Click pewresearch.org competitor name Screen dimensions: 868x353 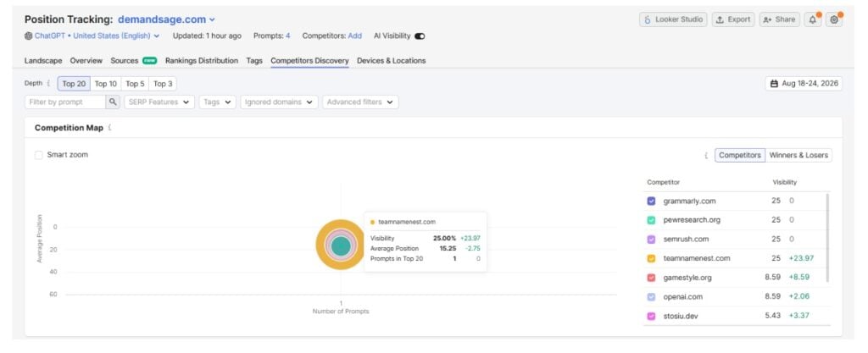[692, 220]
